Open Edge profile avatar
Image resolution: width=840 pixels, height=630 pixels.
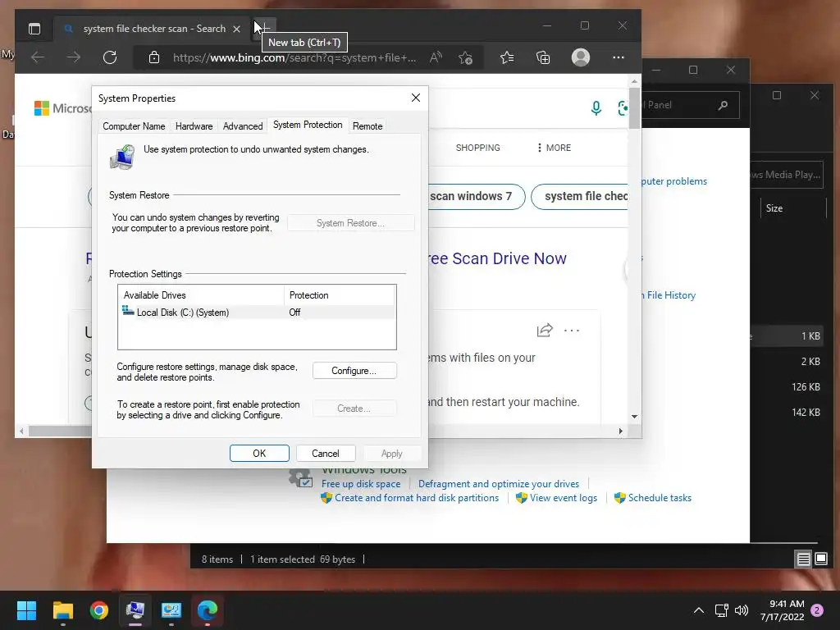click(581, 57)
